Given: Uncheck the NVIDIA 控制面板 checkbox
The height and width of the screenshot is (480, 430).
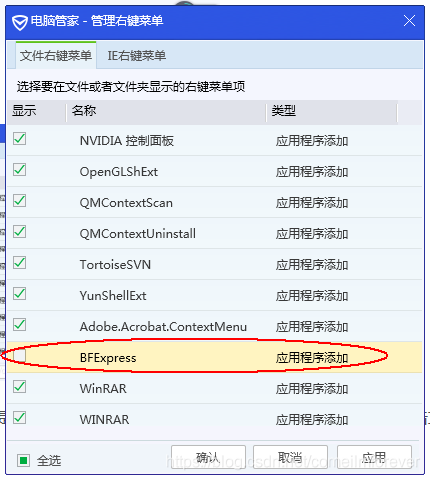Looking at the screenshot, I should (x=20, y=138).
